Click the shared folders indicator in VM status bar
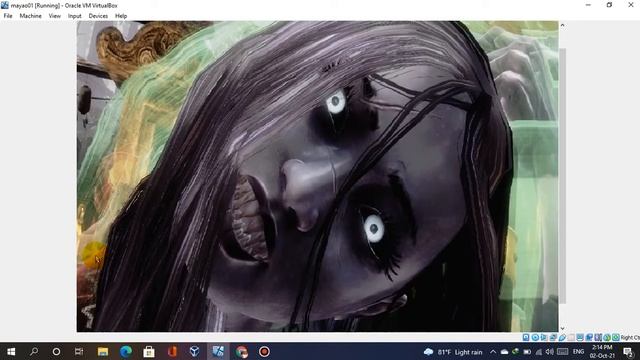This screenshot has height=360, width=640. 571,337
